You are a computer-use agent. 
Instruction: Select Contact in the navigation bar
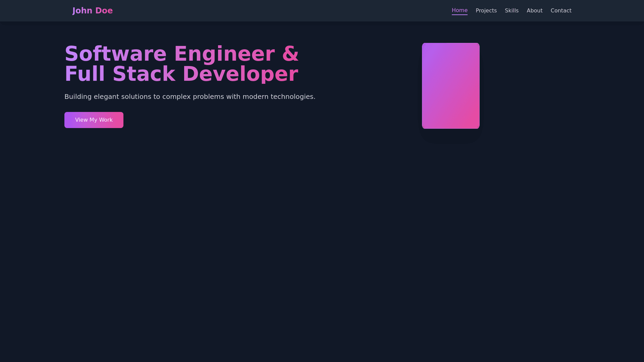560,11
